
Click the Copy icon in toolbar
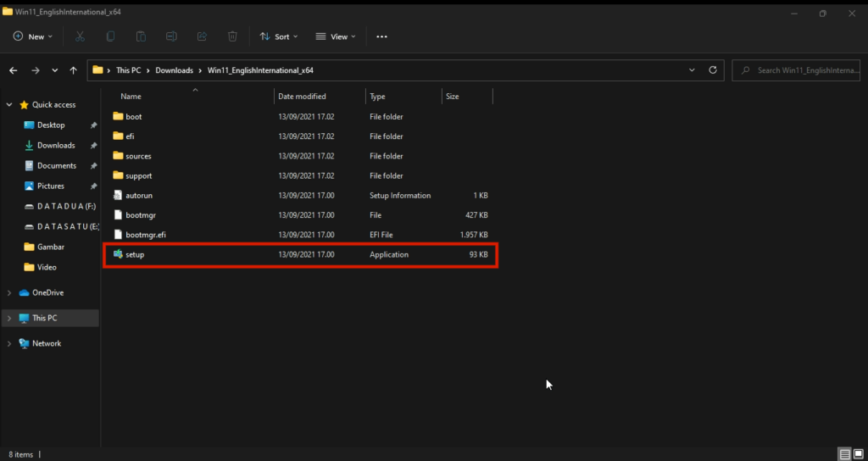pyautogui.click(x=111, y=36)
